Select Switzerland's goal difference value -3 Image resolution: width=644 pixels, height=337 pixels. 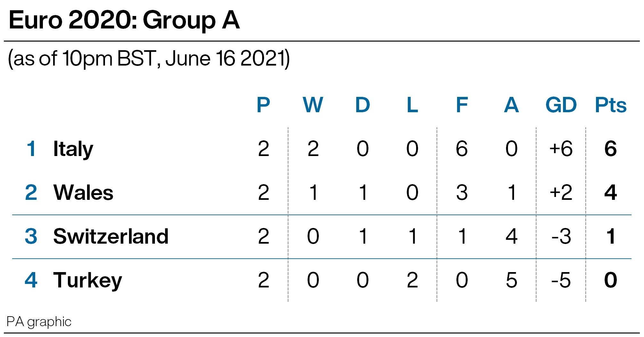561,237
